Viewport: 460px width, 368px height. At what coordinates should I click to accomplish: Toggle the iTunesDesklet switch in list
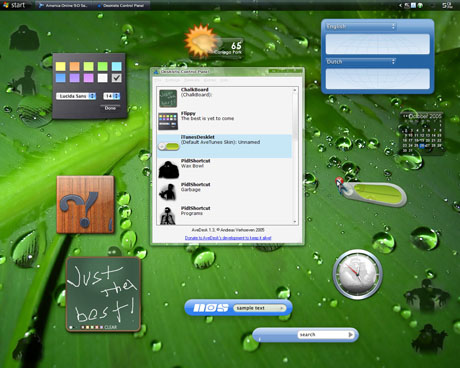coord(169,146)
